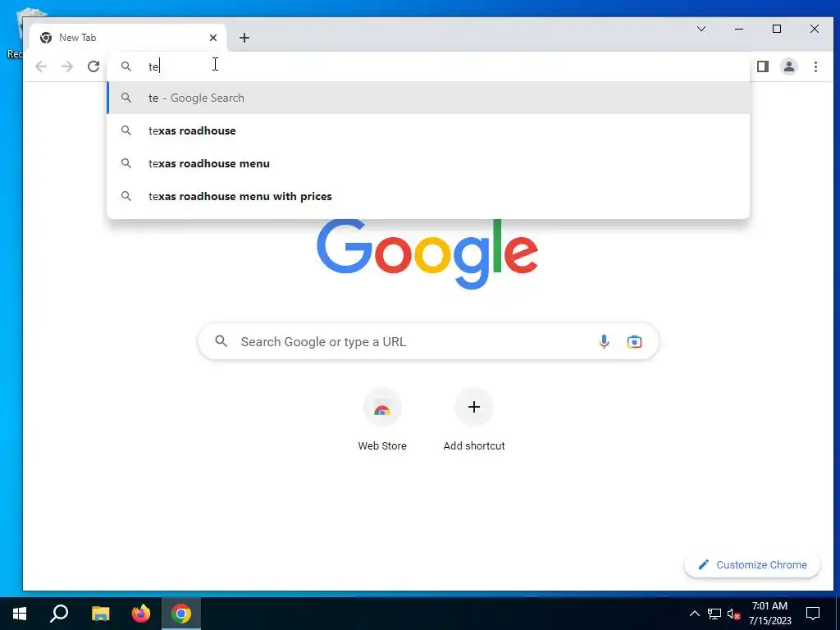Click the Add shortcut button

(x=474, y=420)
